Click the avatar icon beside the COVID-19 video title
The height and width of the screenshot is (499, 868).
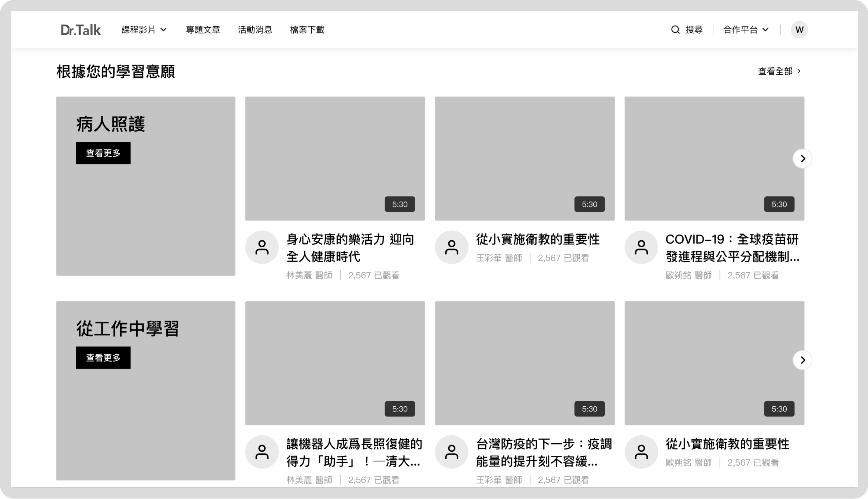tap(641, 247)
